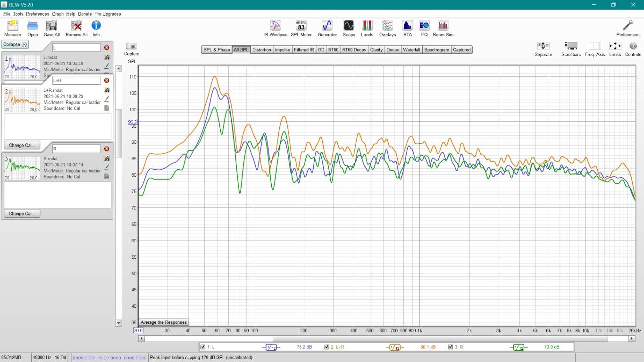Change the L trace colour
Viewport: 644px width, 362px height.
tap(107, 66)
